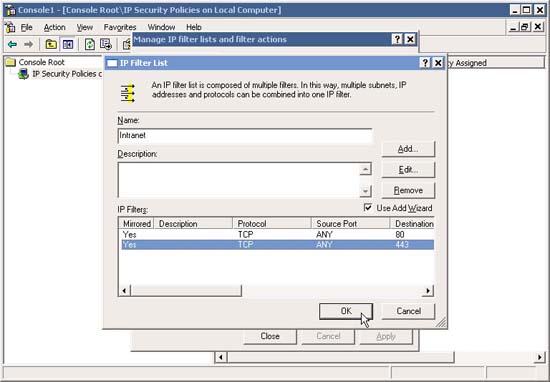Click the Destination column header
The height and width of the screenshot is (382, 550).
tap(412, 224)
